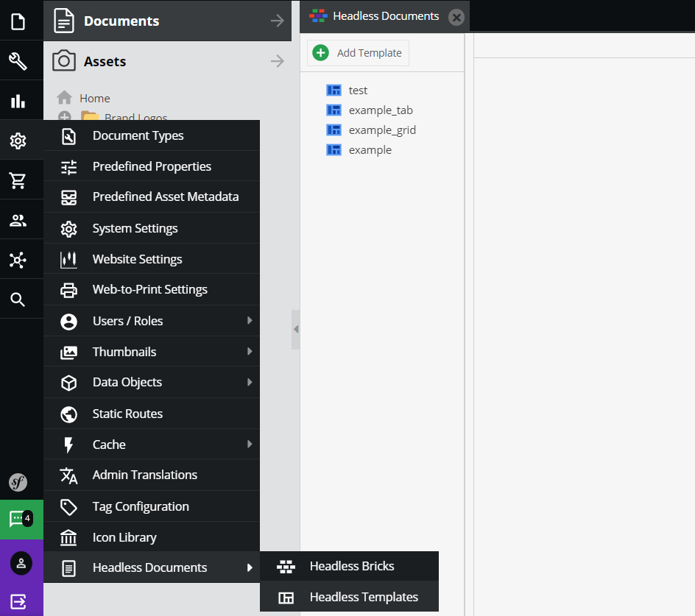Open Predefined Asset Metadata menu item

(x=152, y=197)
